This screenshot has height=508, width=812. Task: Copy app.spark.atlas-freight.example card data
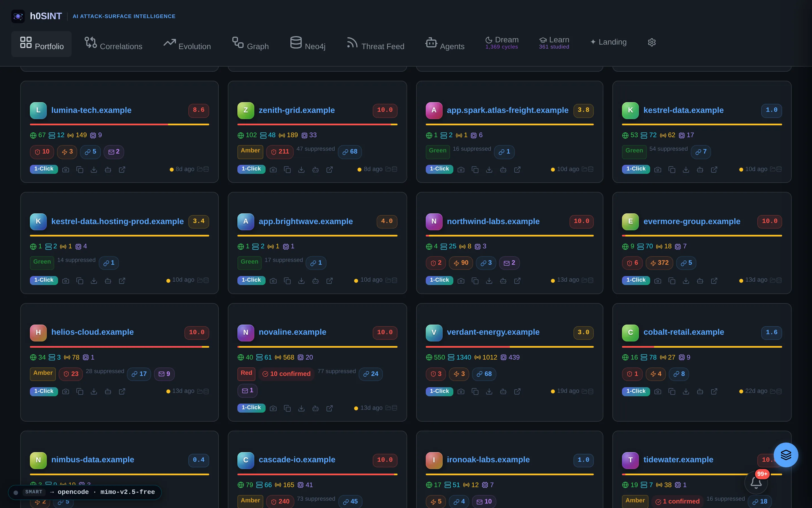[x=475, y=170]
